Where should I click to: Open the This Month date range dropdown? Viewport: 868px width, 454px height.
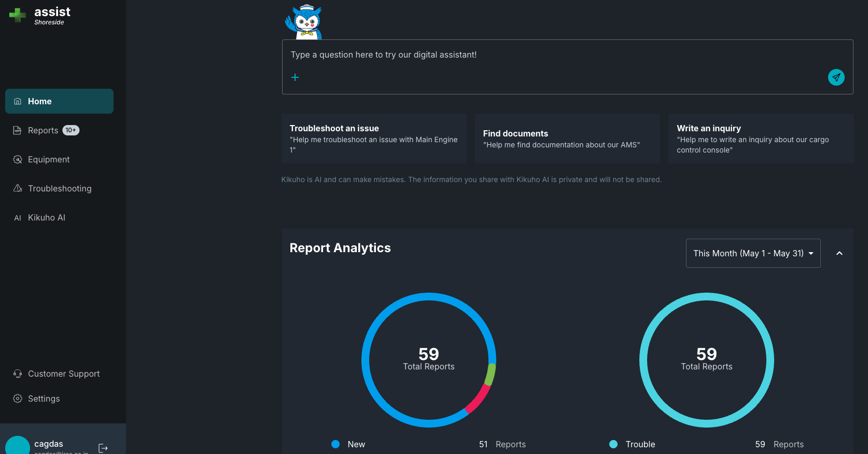tap(753, 253)
